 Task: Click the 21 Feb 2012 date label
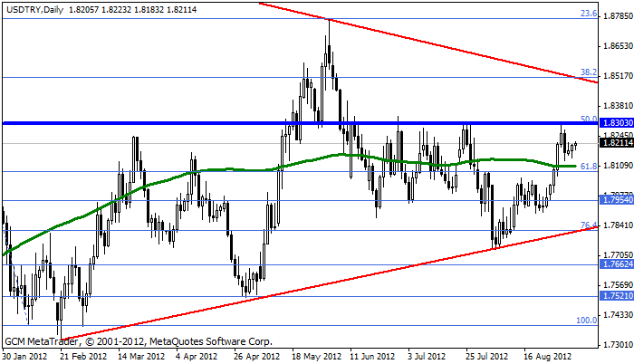pos(83,357)
